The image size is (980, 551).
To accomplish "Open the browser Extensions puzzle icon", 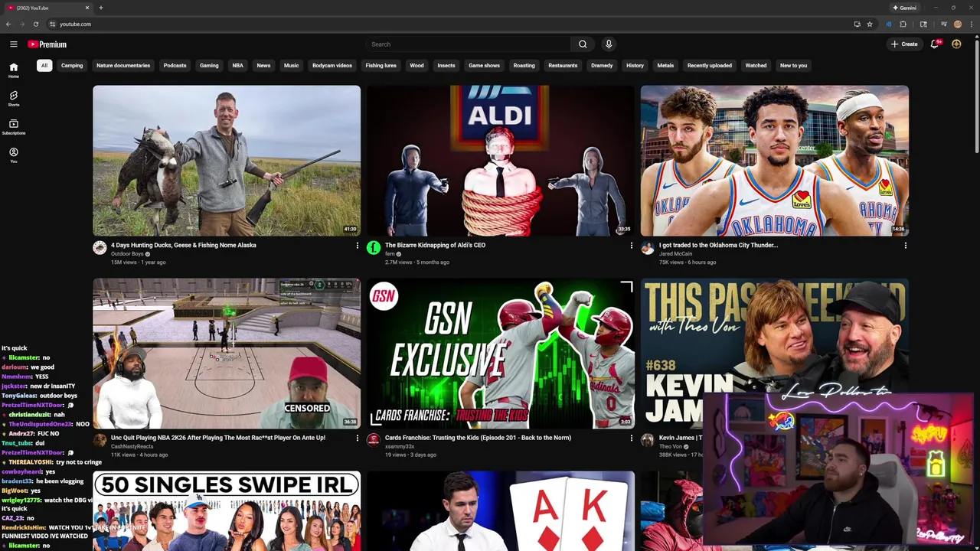I will click(903, 24).
